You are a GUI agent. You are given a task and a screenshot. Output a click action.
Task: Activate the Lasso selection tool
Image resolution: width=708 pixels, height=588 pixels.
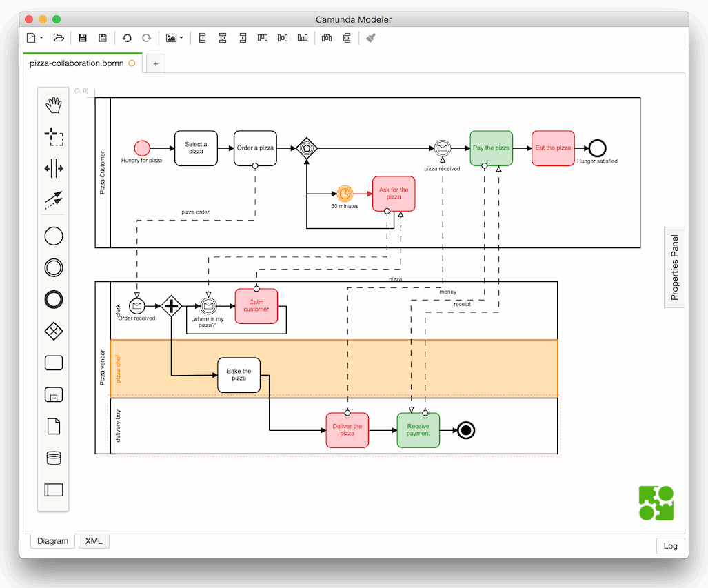[x=54, y=136]
